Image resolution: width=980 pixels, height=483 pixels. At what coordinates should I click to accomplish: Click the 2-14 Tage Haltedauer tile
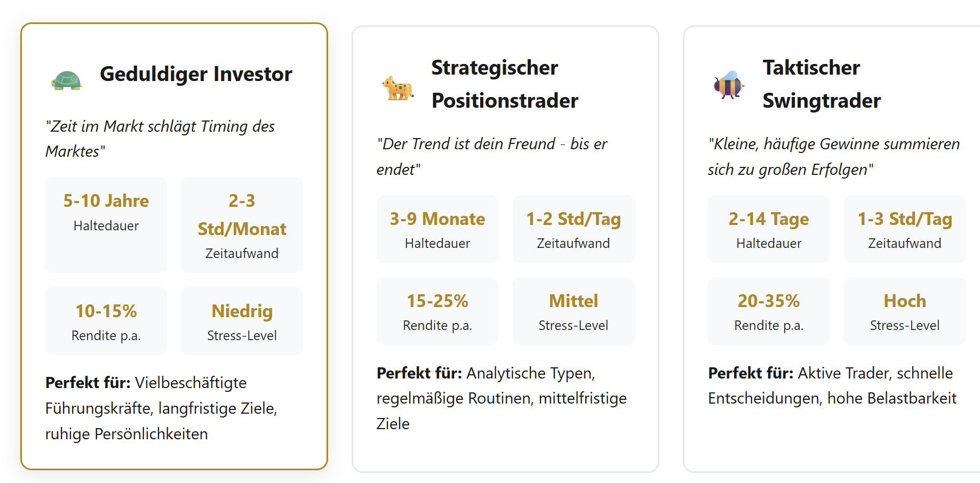[769, 229]
